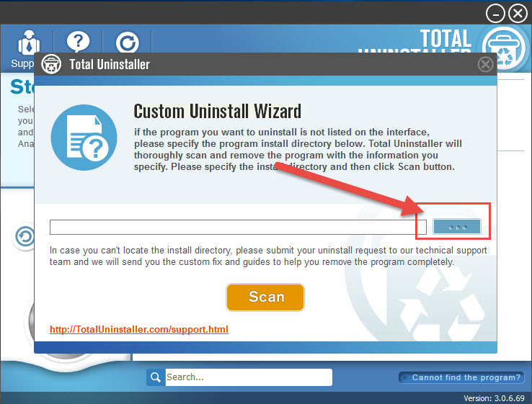Viewport: 532px width, 404px height.
Task: Click the dialog title bar trash icon
Action: 51,64
